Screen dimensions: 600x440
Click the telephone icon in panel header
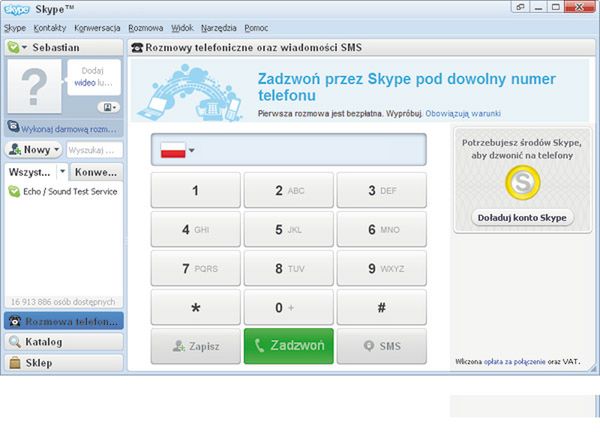(x=137, y=47)
